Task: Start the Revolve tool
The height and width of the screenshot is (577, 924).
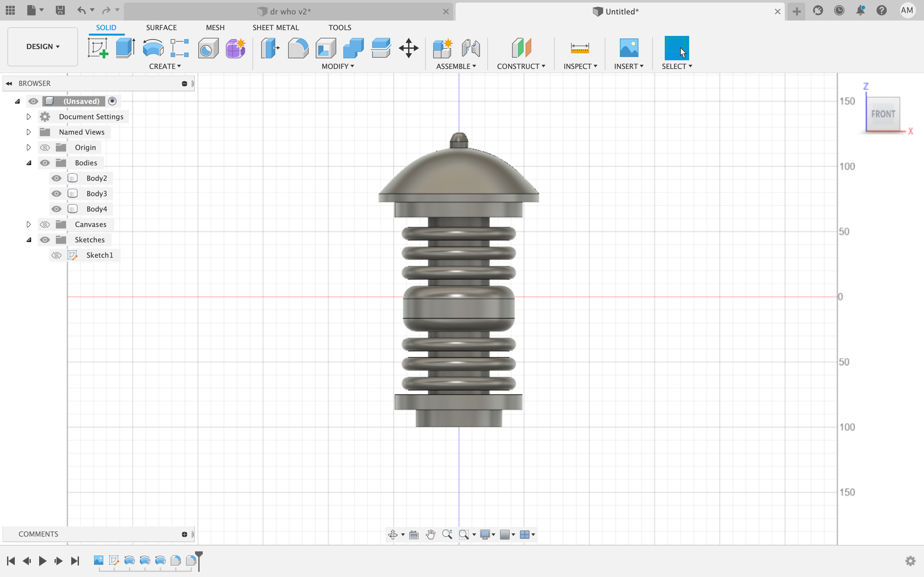Action: pyautogui.click(x=153, y=48)
